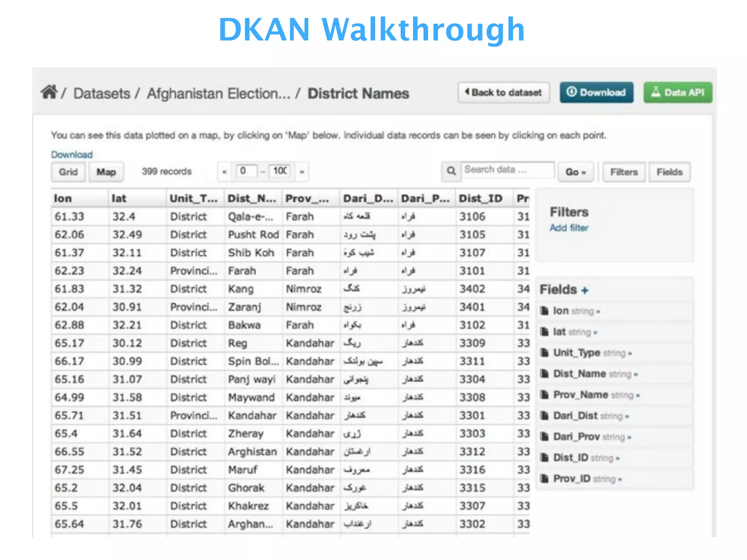Viewport: 747px width, 560px height.
Task: Open the green Data API button
Action: click(x=678, y=93)
